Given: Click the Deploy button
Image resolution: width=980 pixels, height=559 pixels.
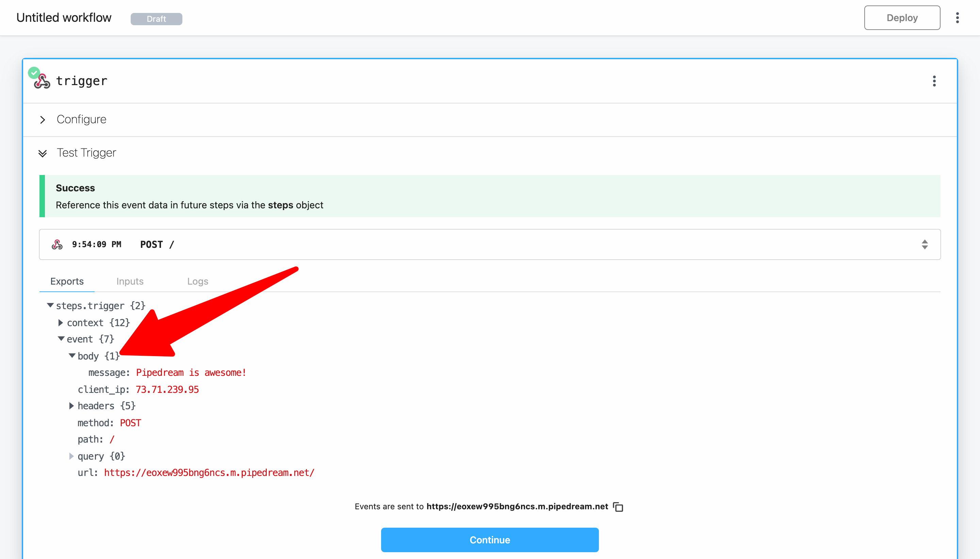Looking at the screenshot, I should [x=902, y=18].
